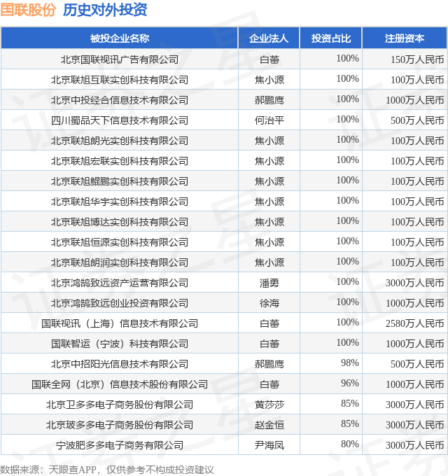Screen dimensions: 448x476
Task: Click 国联视讯（上海）信息技术有限公司 company name
Action: (120, 323)
